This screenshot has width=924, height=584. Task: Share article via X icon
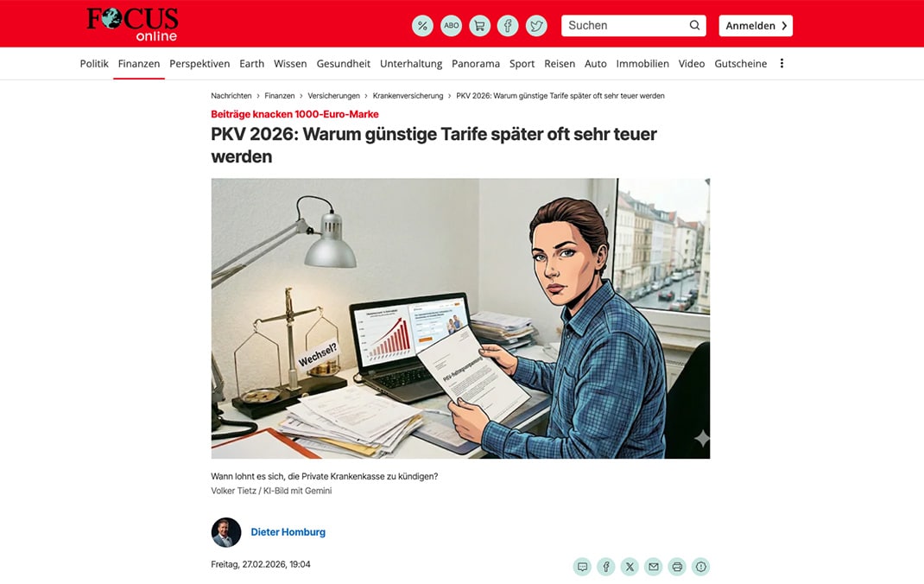tap(630, 567)
